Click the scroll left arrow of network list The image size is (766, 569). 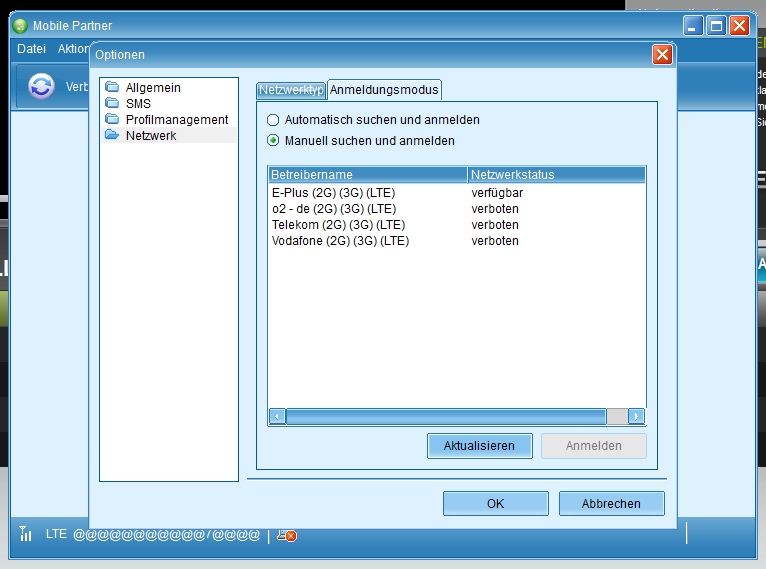pos(277,417)
